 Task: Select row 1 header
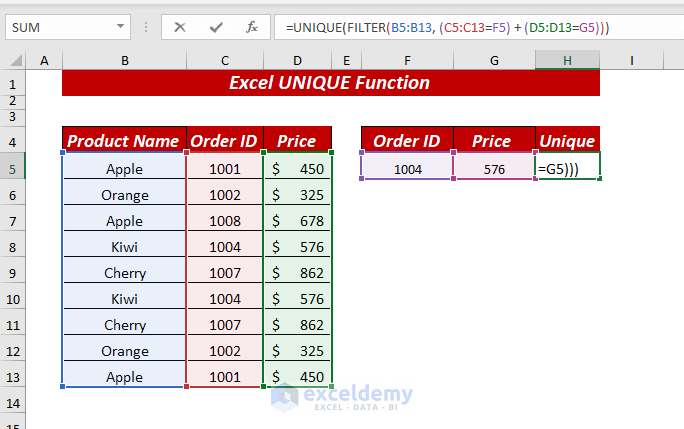pyautogui.click(x=13, y=83)
